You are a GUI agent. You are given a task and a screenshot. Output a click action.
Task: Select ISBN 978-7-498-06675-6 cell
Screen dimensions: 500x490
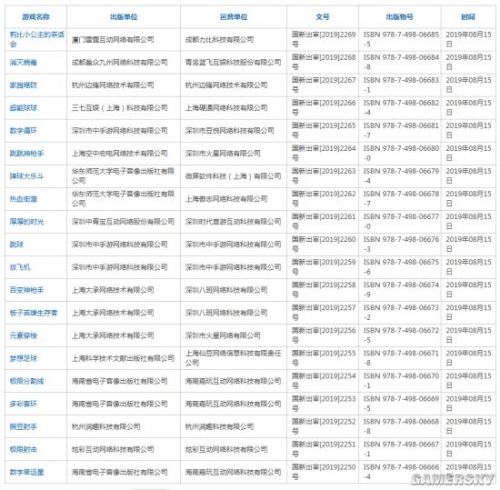(x=401, y=267)
